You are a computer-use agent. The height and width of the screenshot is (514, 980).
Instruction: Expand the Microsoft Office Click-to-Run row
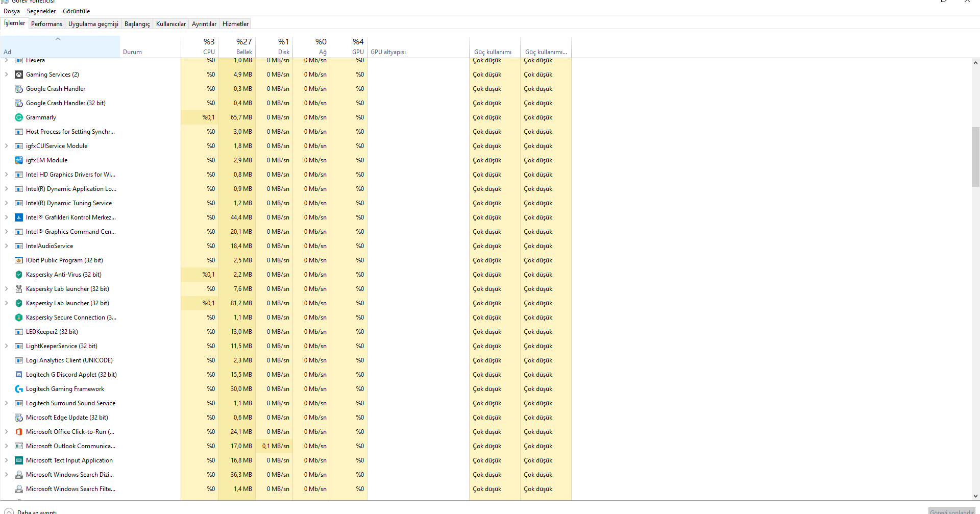[x=6, y=432]
